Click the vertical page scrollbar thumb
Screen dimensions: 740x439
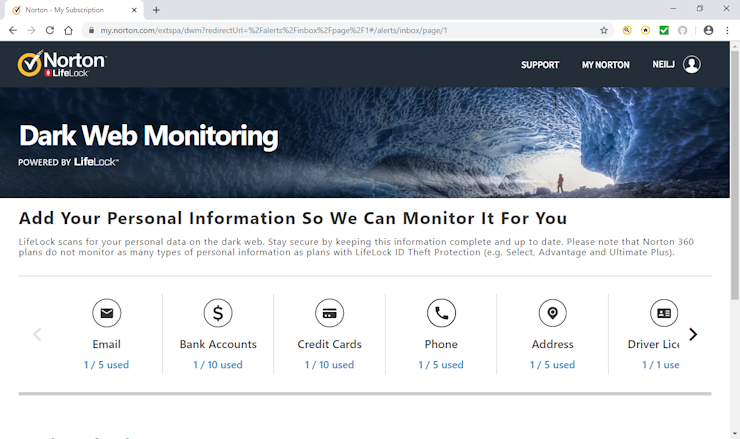[735, 175]
